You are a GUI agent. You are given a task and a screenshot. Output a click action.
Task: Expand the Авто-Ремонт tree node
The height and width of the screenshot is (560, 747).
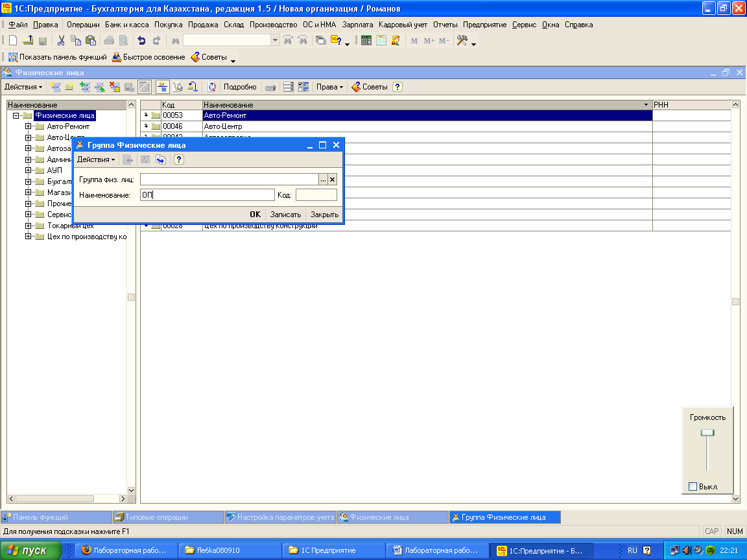click(x=28, y=126)
